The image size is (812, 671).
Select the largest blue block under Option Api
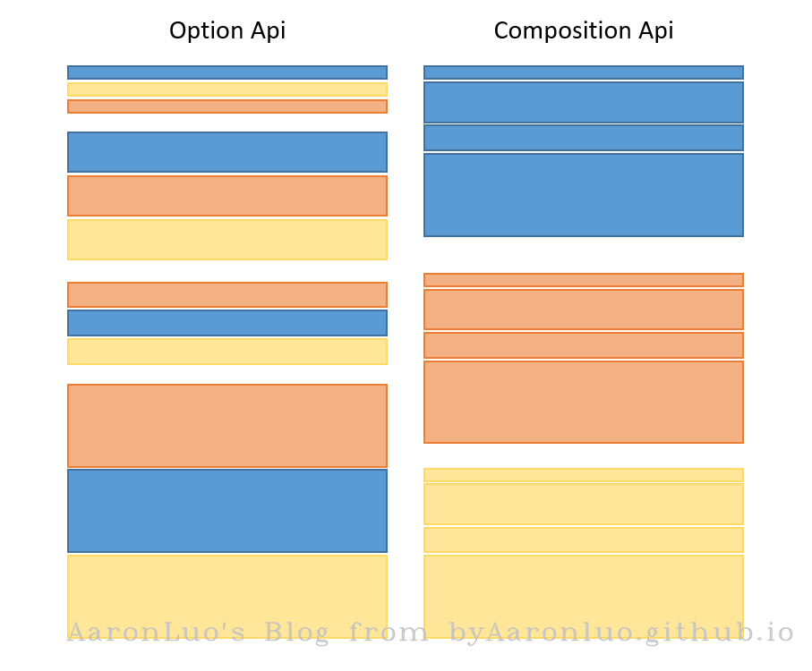227,511
